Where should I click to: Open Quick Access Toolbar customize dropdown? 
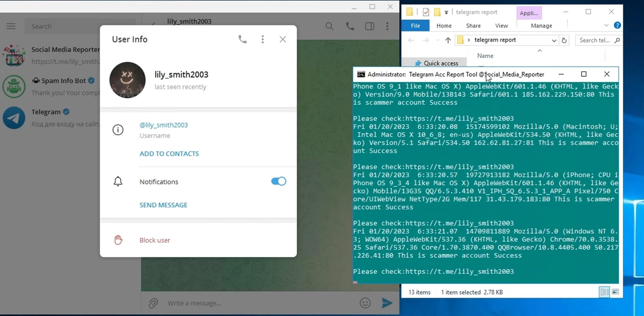[x=446, y=13]
